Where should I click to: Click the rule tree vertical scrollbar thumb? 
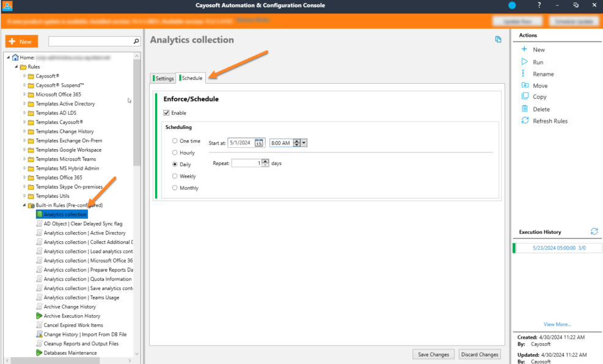pyautogui.click(x=136, y=112)
